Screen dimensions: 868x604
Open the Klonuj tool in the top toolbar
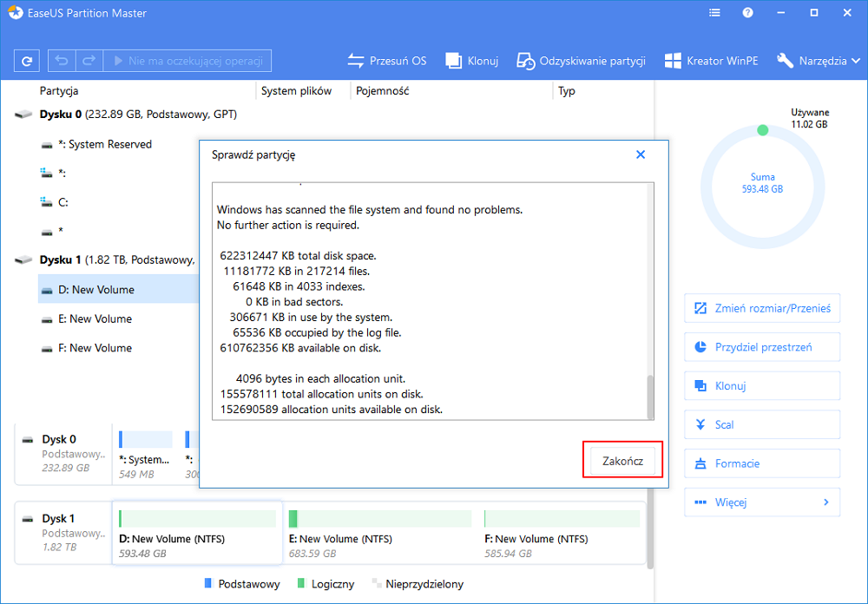pyautogui.click(x=472, y=61)
